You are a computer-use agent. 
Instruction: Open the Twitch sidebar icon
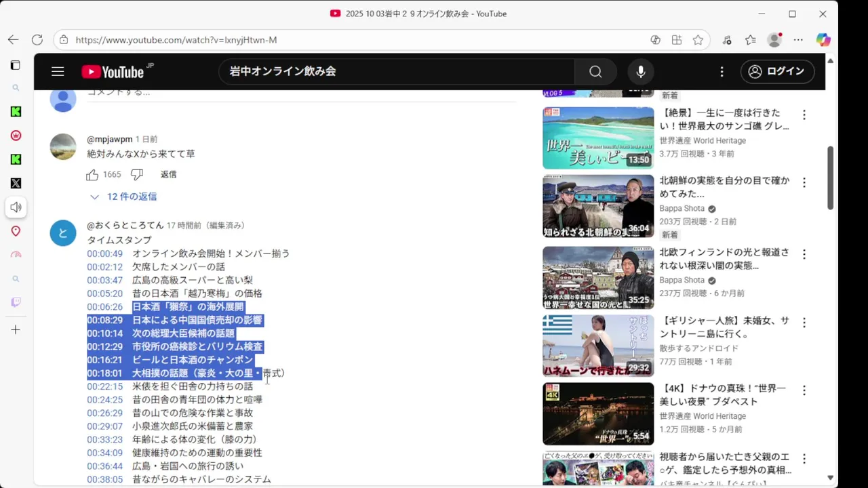pyautogui.click(x=16, y=302)
